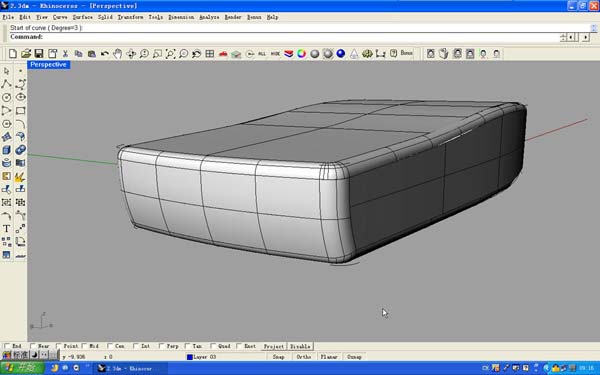Click the New file icon

pyautogui.click(x=13, y=54)
